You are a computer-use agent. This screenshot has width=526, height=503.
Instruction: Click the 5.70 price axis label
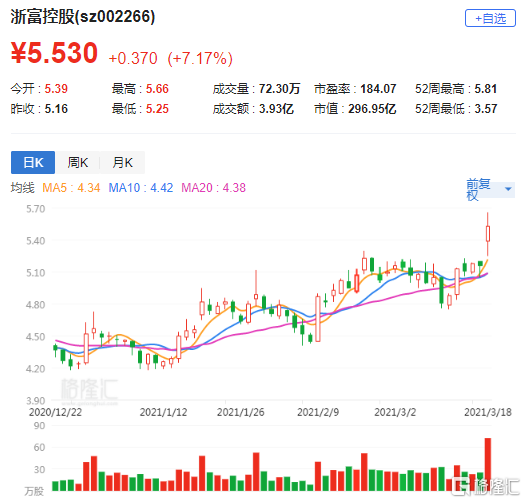pos(36,209)
